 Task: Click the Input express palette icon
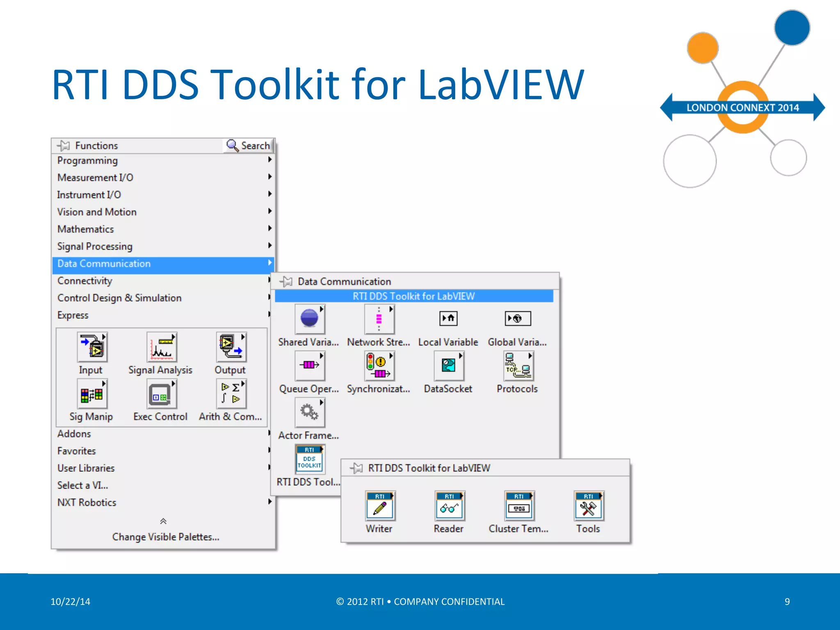coord(92,347)
